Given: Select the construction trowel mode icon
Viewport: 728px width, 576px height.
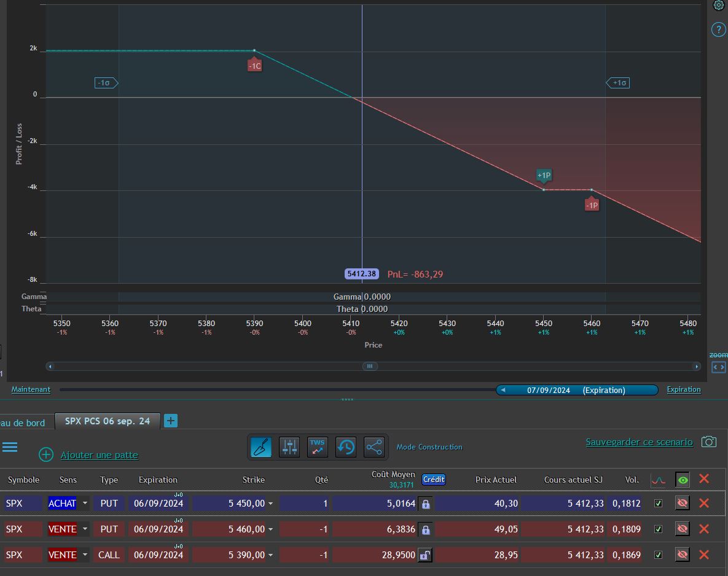Looking at the screenshot, I should pyautogui.click(x=261, y=447).
